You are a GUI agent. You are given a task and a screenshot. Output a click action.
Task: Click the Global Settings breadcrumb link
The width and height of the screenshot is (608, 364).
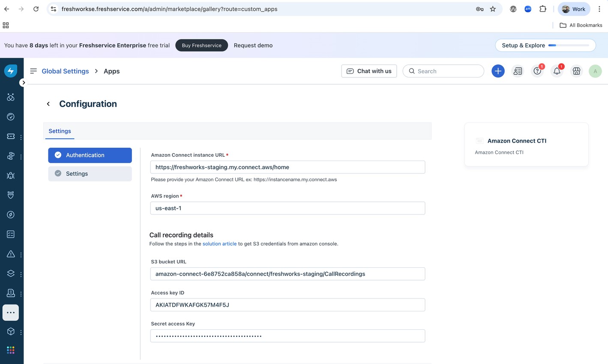(65, 71)
